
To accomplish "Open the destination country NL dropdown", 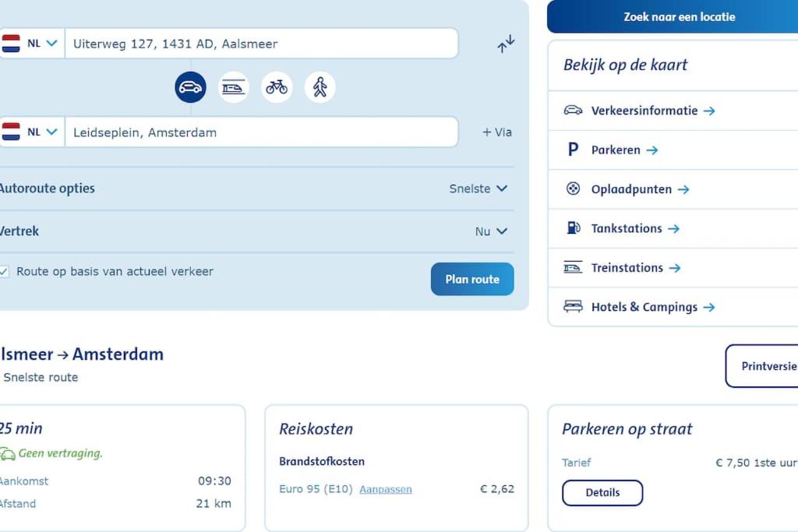I will coord(31,132).
